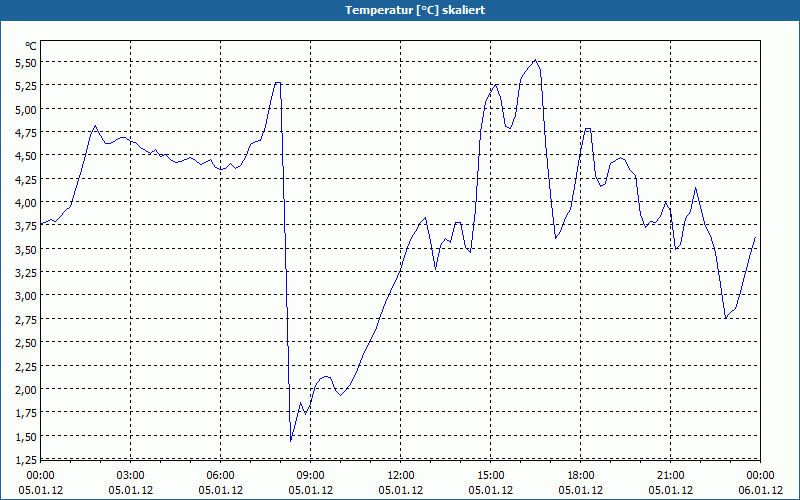Pick the 4,25 y-axis label
This screenshot has height=500, width=800.
(26, 179)
